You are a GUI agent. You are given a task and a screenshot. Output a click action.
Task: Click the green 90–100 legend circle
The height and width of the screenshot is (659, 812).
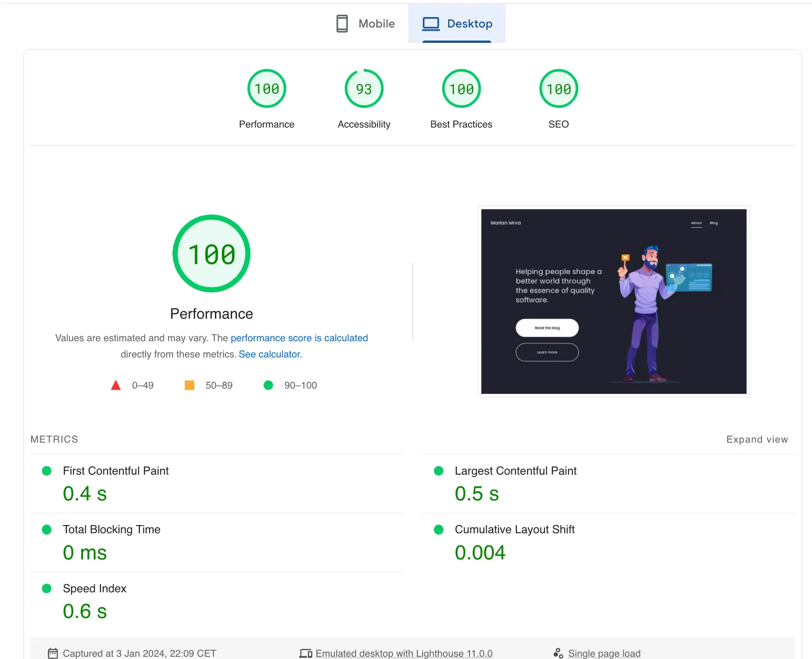pos(268,385)
